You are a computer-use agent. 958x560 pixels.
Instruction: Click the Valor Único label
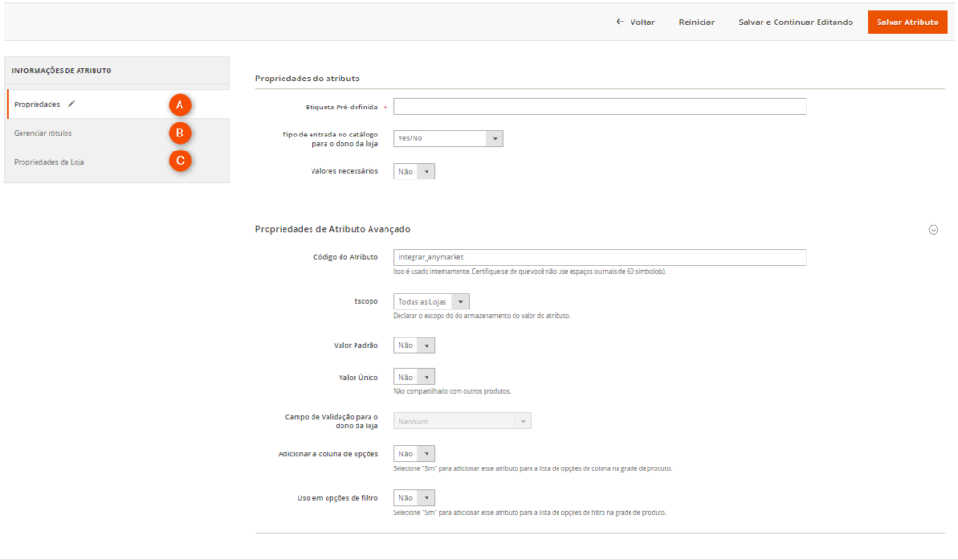tap(358, 377)
